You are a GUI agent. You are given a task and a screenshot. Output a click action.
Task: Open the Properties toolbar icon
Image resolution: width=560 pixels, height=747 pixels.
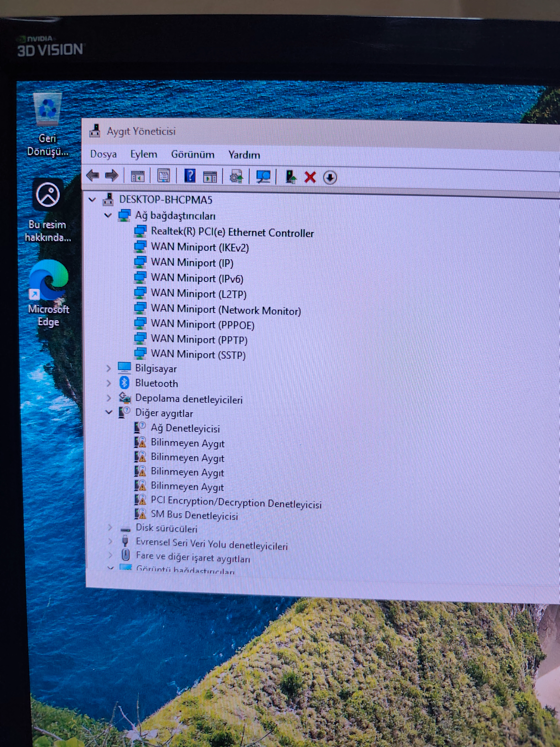coord(164,176)
